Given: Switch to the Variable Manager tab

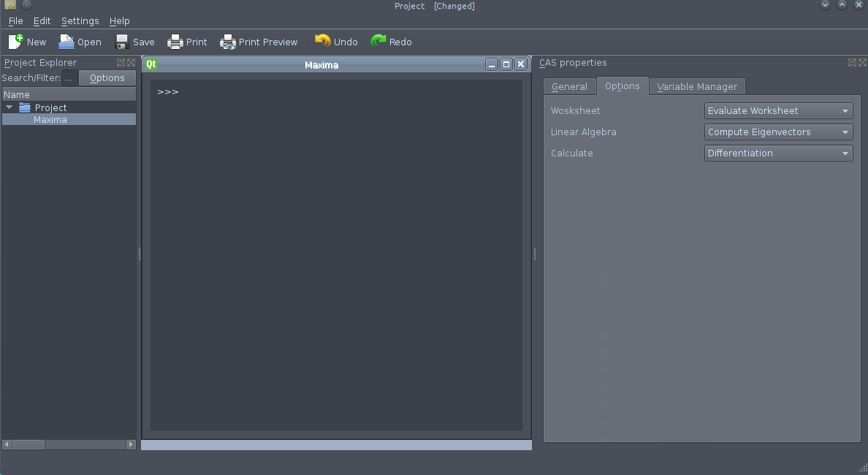Looking at the screenshot, I should click(x=697, y=86).
